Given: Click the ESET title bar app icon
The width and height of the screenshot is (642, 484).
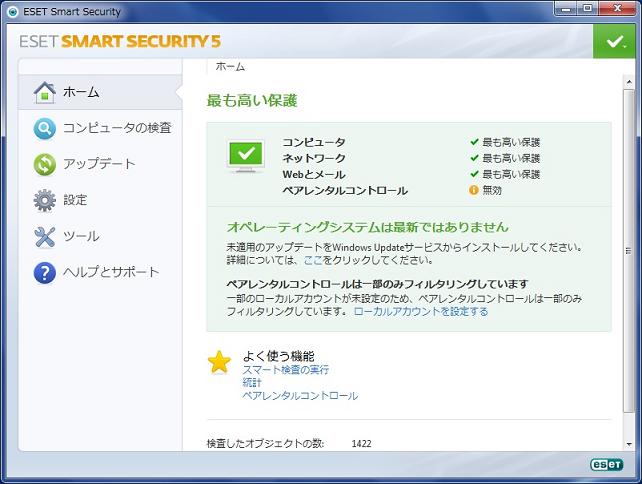Looking at the screenshot, I should 13,12.
